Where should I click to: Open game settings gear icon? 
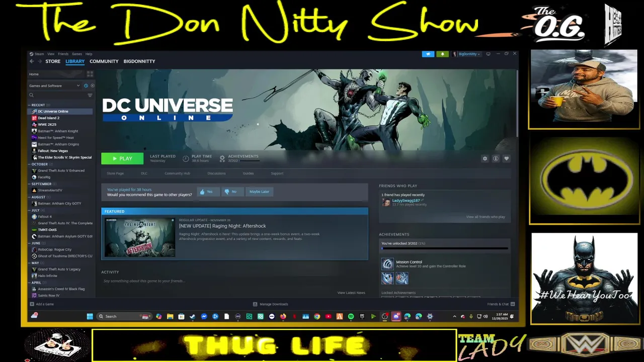point(485,158)
